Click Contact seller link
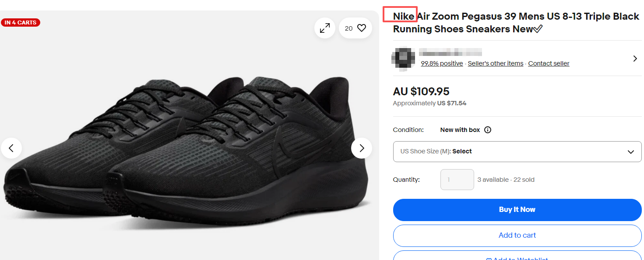Screen dimensions: 644x260 click(x=549, y=63)
